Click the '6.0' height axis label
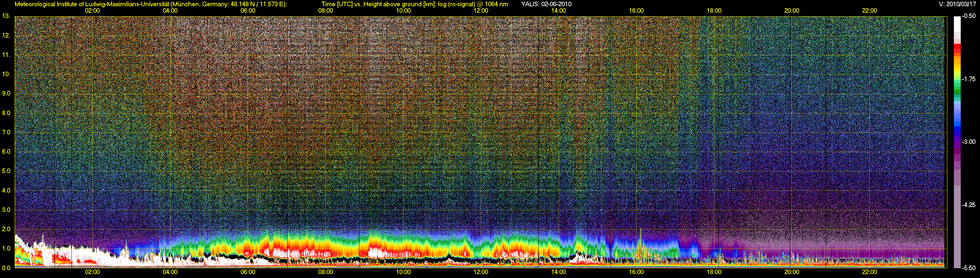 [x=6, y=151]
